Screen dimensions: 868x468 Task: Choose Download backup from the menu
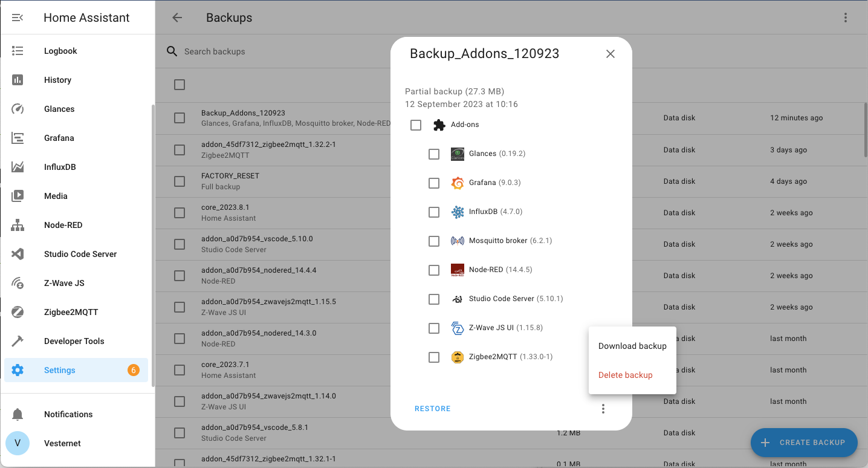(632, 346)
